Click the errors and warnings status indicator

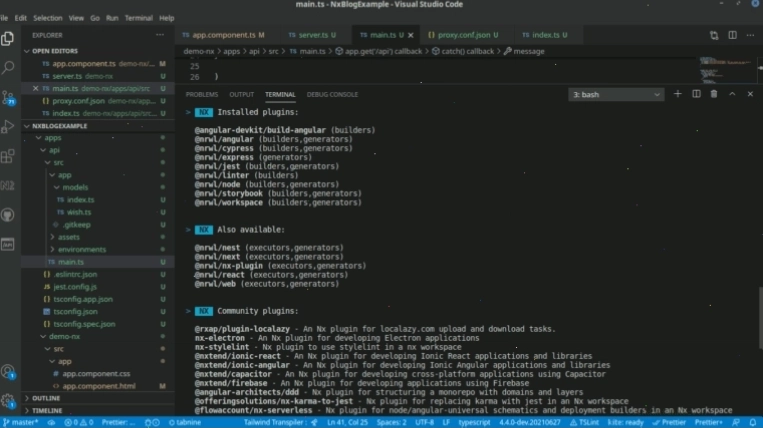point(79,422)
